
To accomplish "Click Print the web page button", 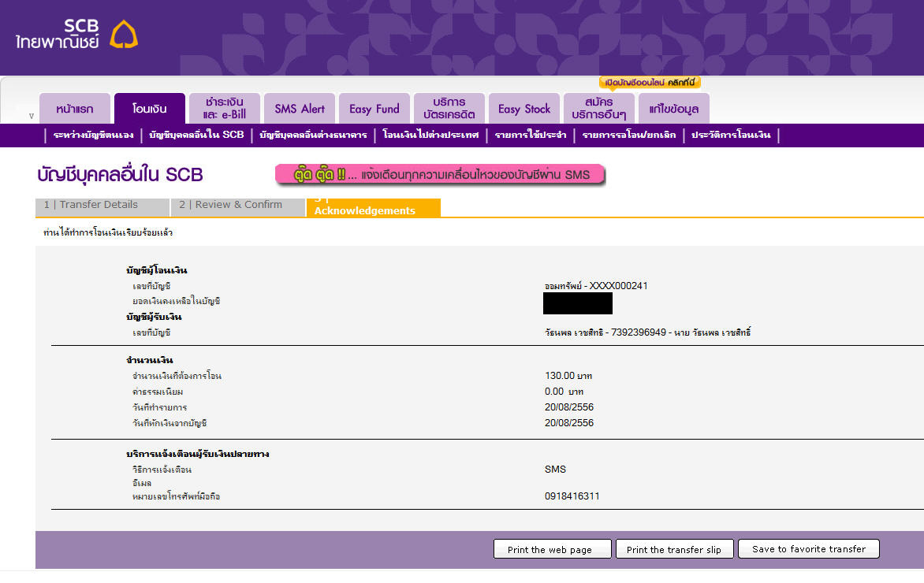I will pos(552,549).
